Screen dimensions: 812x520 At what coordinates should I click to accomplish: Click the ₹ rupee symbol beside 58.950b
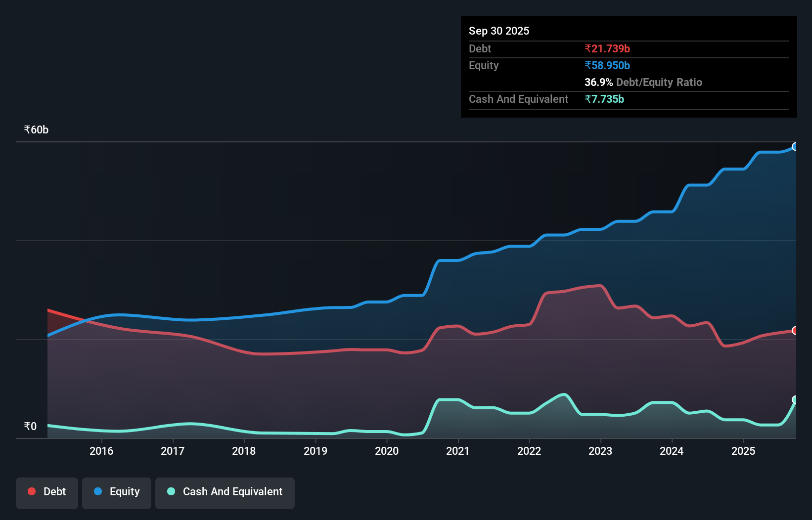(587, 65)
